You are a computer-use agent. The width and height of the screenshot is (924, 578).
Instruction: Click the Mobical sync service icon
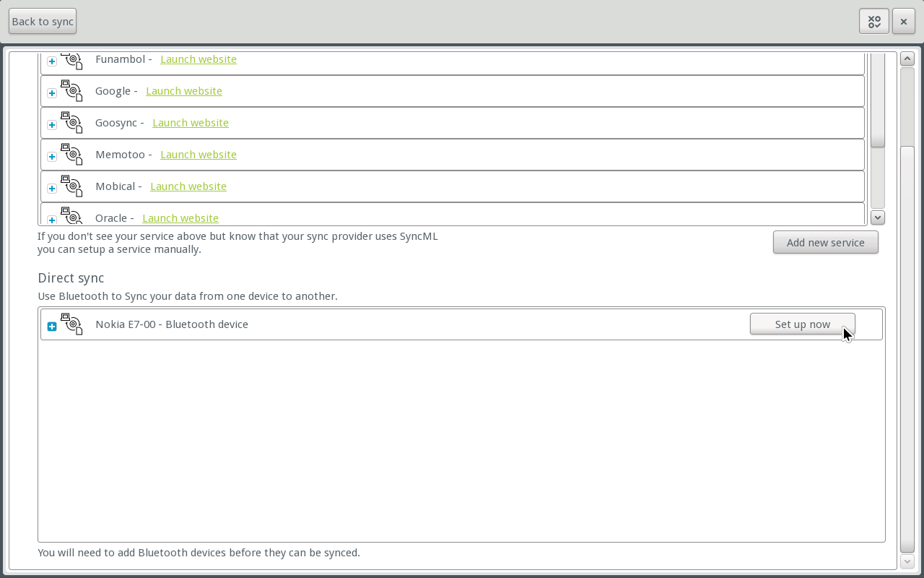click(x=71, y=186)
